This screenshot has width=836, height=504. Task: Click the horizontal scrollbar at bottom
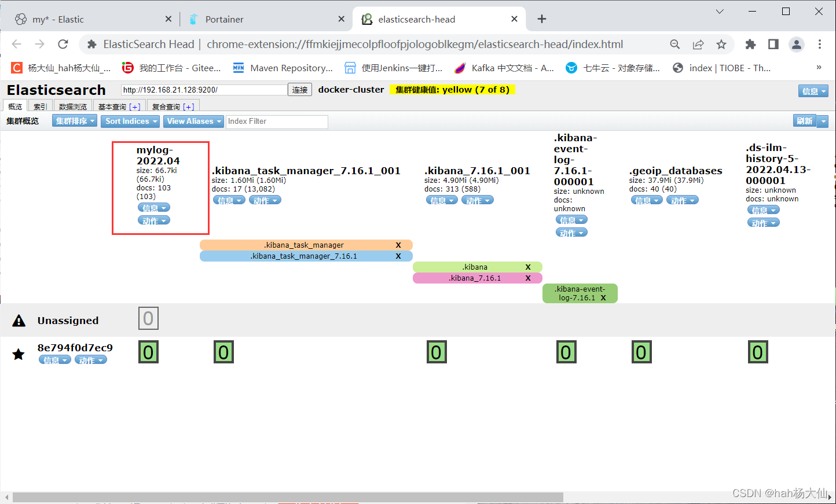pos(288,497)
